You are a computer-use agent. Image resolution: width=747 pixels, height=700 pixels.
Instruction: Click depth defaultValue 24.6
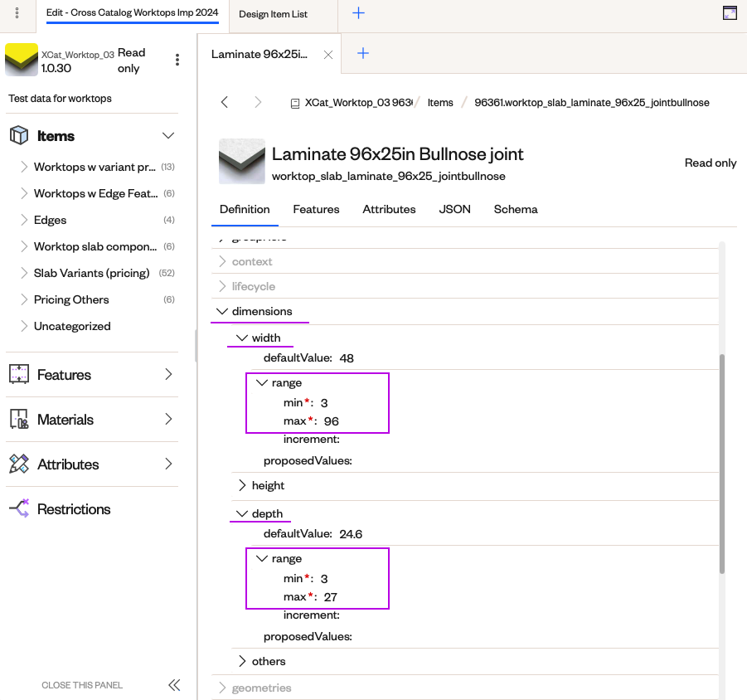click(351, 534)
